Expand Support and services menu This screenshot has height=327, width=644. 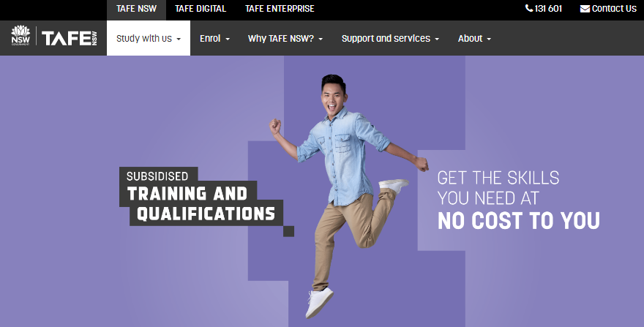(x=390, y=38)
